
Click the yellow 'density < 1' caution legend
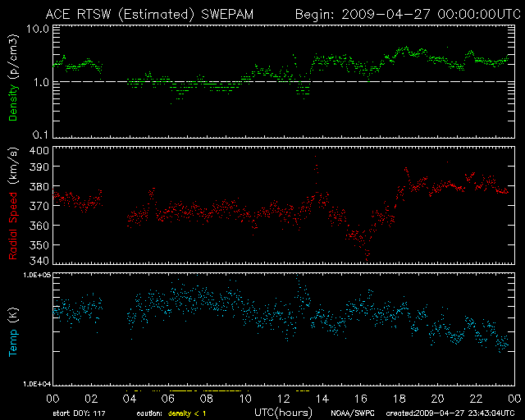187,413
